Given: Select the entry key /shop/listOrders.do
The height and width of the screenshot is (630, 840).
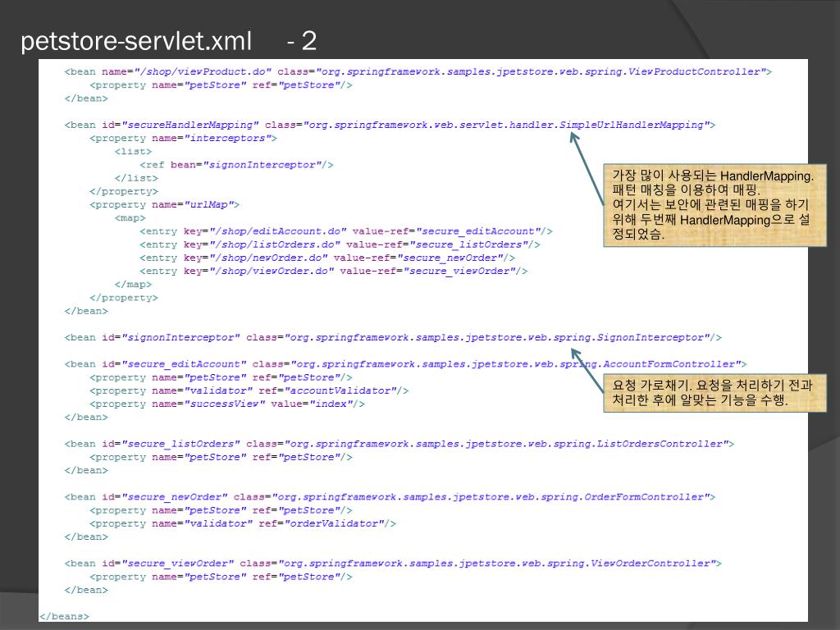Looking at the screenshot, I should coord(340,244).
